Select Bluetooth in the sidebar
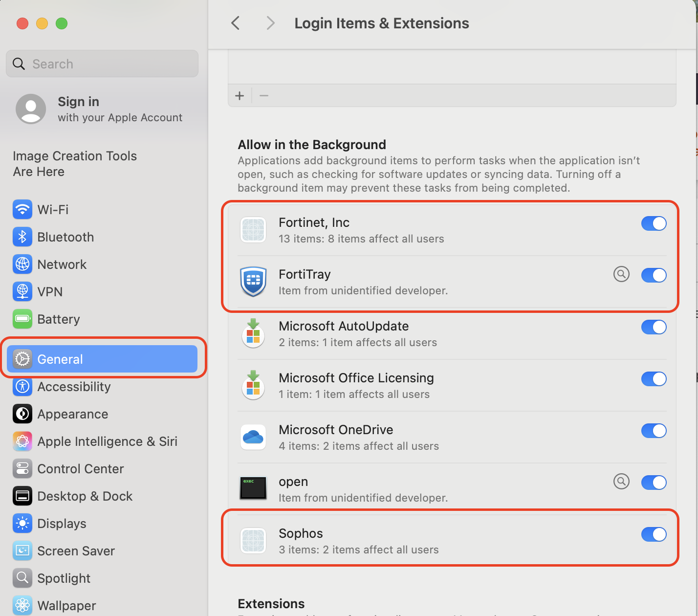This screenshot has width=698, height=616. click(65, 237)
